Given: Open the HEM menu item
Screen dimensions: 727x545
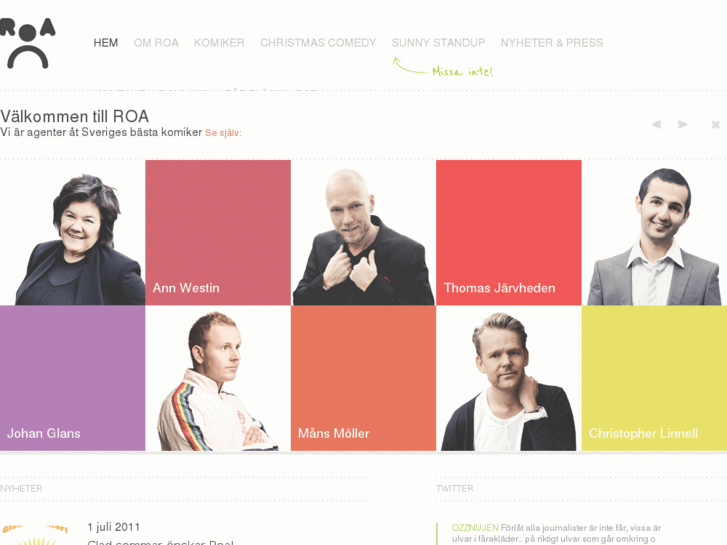Looking at the screenshot, I should pyautogui.click(x=106, y=43).
